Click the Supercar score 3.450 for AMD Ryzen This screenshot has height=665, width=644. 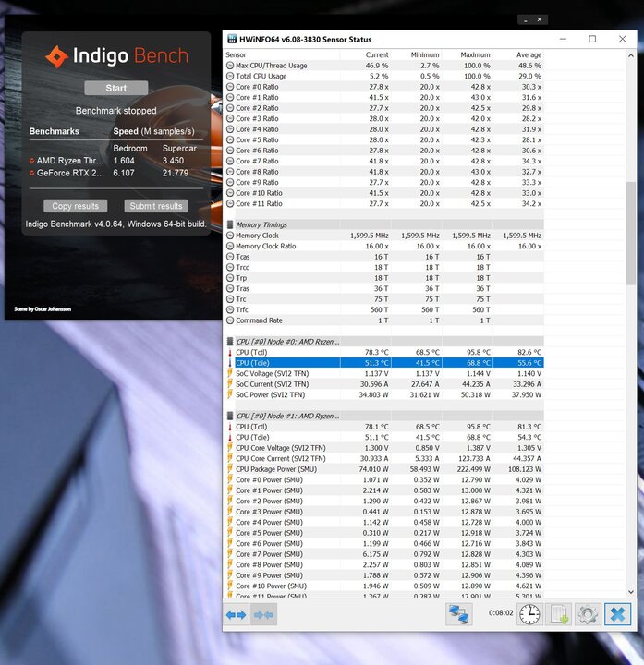(173, 161)
